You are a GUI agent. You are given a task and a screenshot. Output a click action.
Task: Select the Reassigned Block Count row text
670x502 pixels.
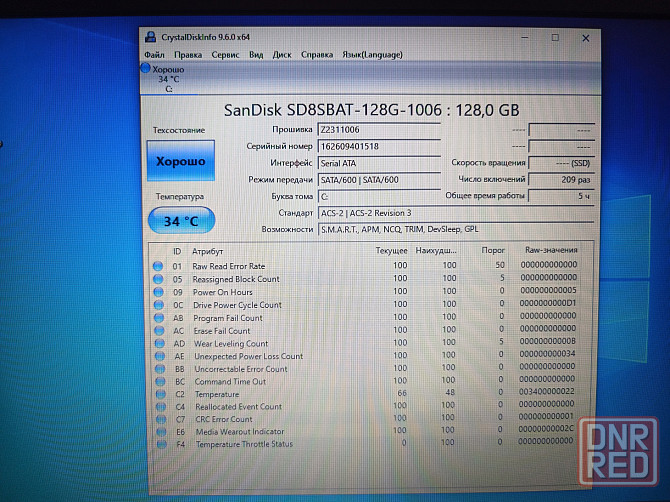(236, 279)
